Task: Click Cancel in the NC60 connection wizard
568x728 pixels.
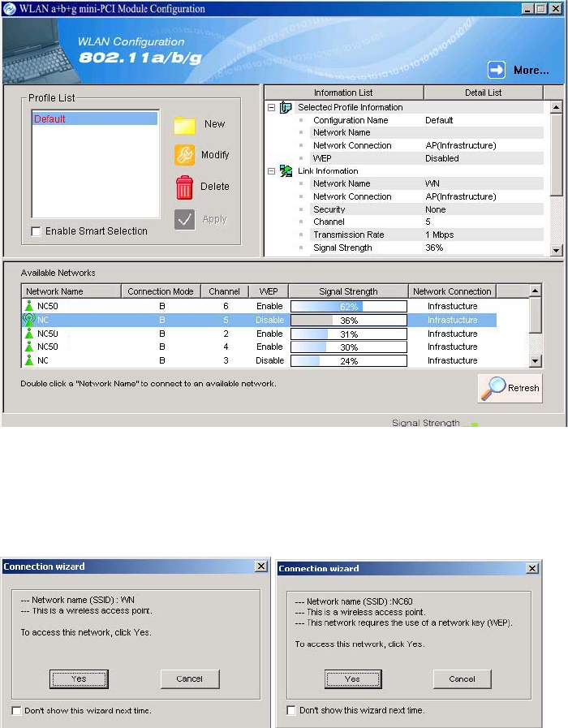Action: (463, 678)
